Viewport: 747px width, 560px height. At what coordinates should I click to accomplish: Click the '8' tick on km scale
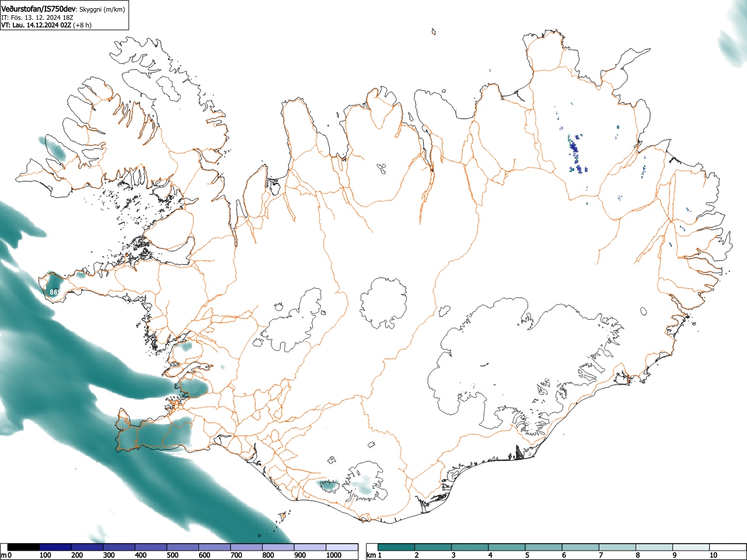pos(638,555)
